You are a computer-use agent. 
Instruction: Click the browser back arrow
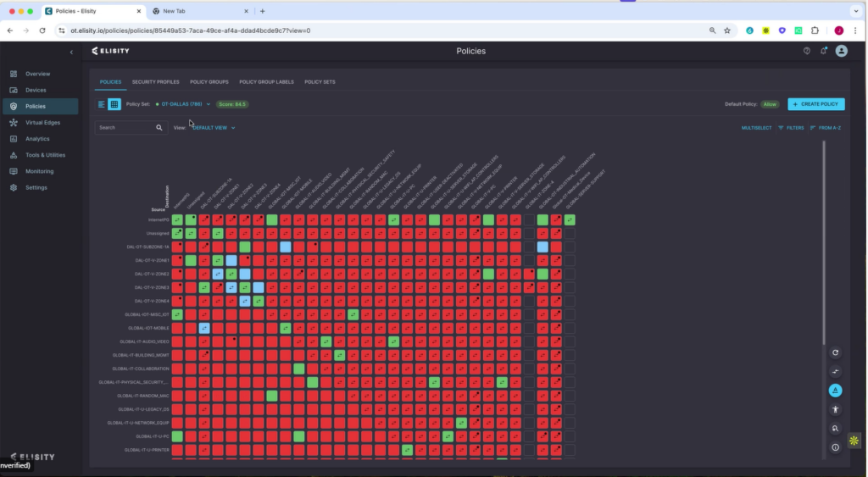[x=10, y=31]
